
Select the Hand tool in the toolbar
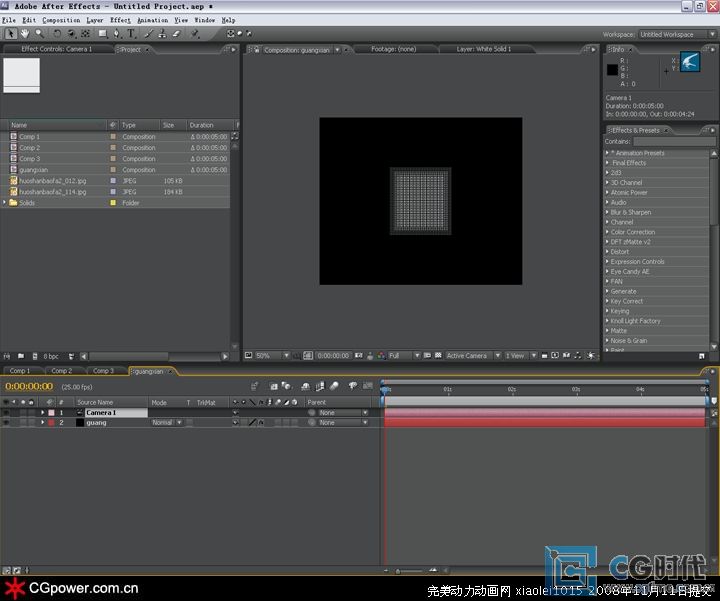tap(24, 34)
